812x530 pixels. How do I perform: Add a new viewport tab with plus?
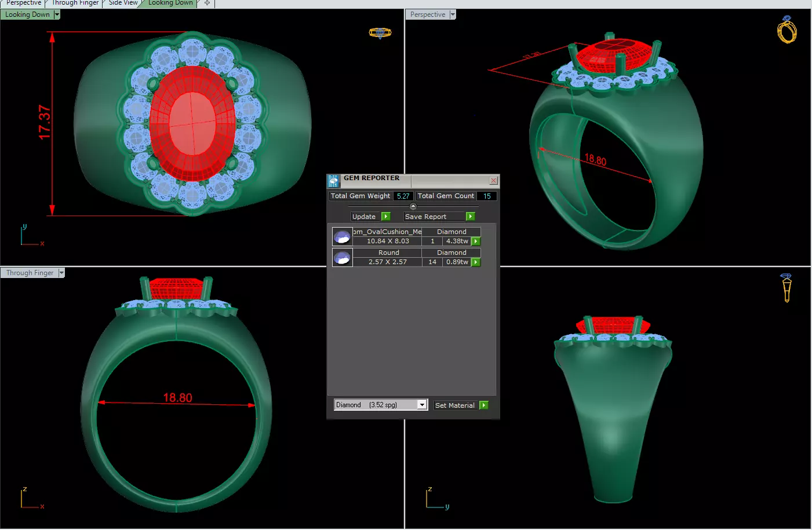pos(207,3)
